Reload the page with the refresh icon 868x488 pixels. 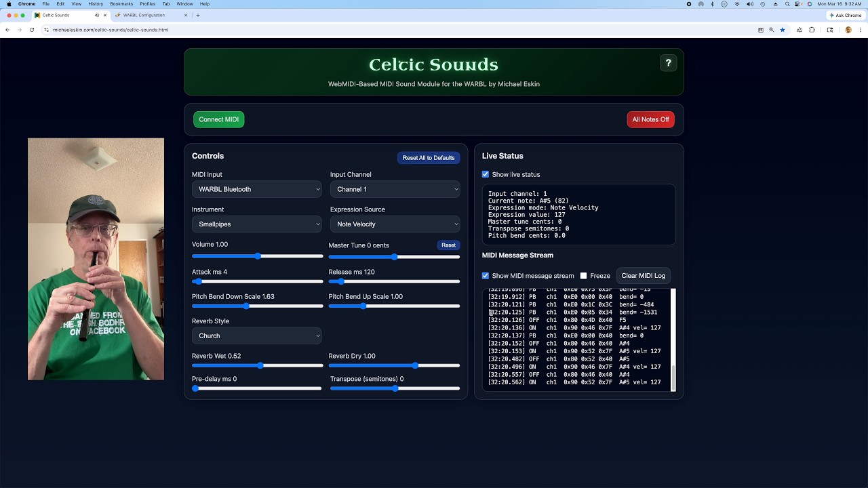coord(31,30)
